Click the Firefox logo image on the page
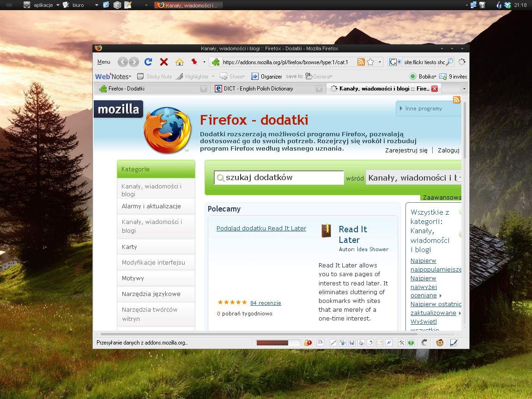The image size is (532, 399). [168, 130]
